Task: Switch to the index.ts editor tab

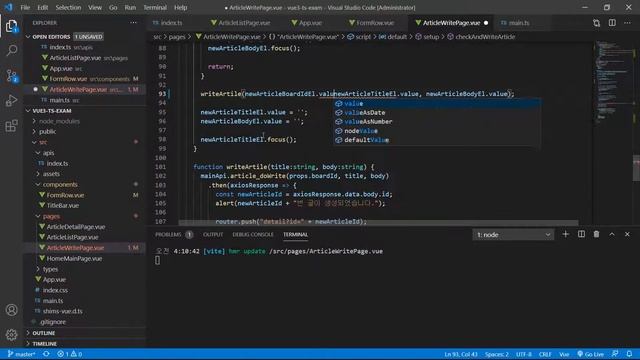Action: (x=171, y=23)
